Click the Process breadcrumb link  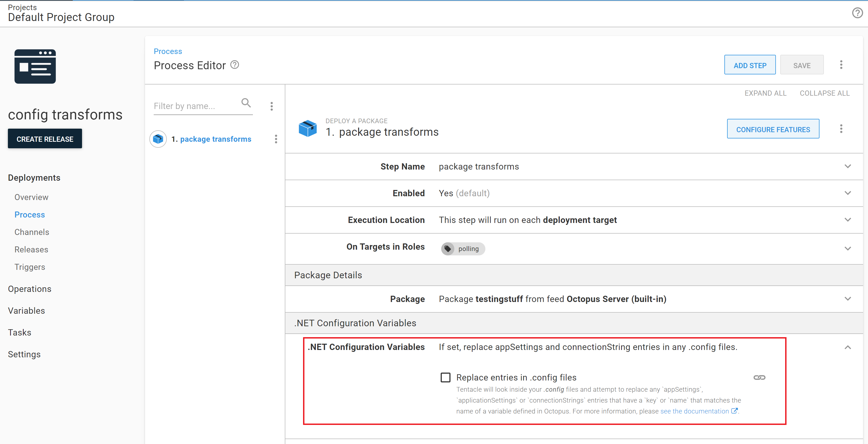(168, 51)
